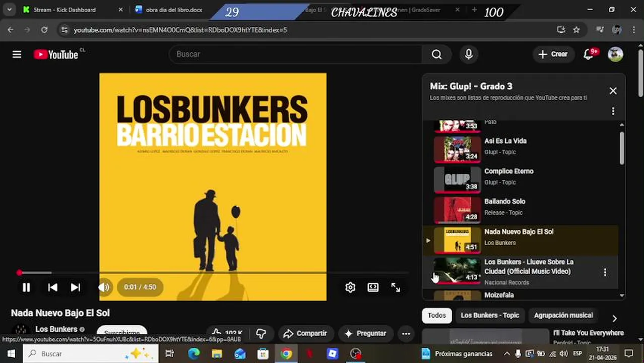This screenshot has height=363, width=644.
Task: Click the magnifying glass search button
Action: [x=436, y=54]
